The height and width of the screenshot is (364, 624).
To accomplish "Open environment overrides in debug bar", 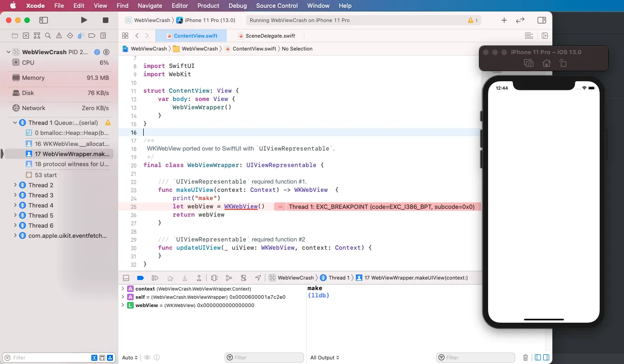I will tap(243, 278).
